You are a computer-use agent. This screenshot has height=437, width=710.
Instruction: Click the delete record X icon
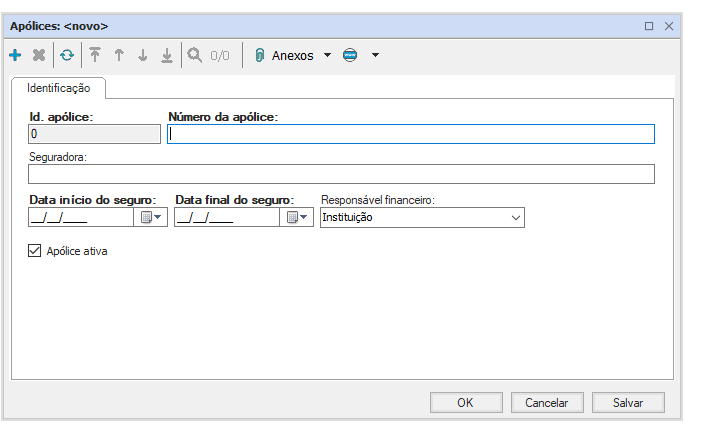(39, 56)
